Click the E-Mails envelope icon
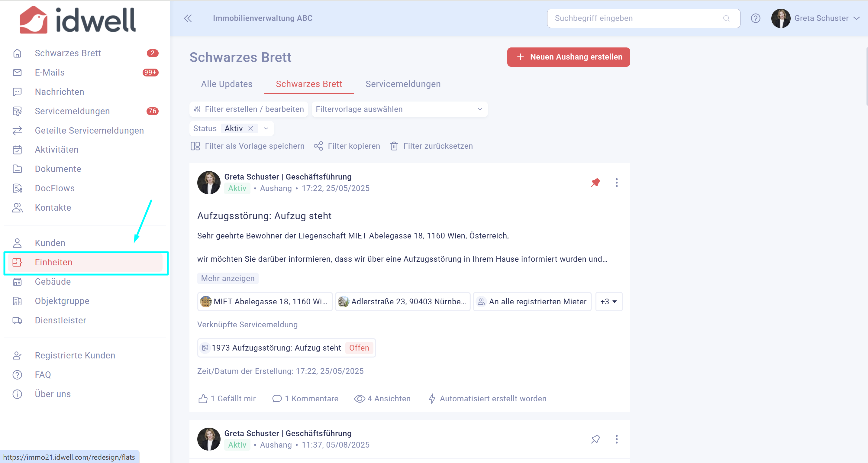 click(17, 73)
